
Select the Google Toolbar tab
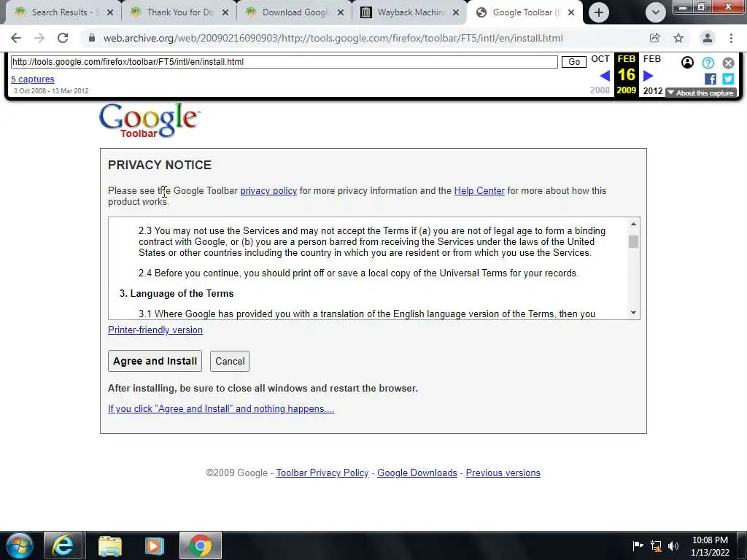point(524,12)
